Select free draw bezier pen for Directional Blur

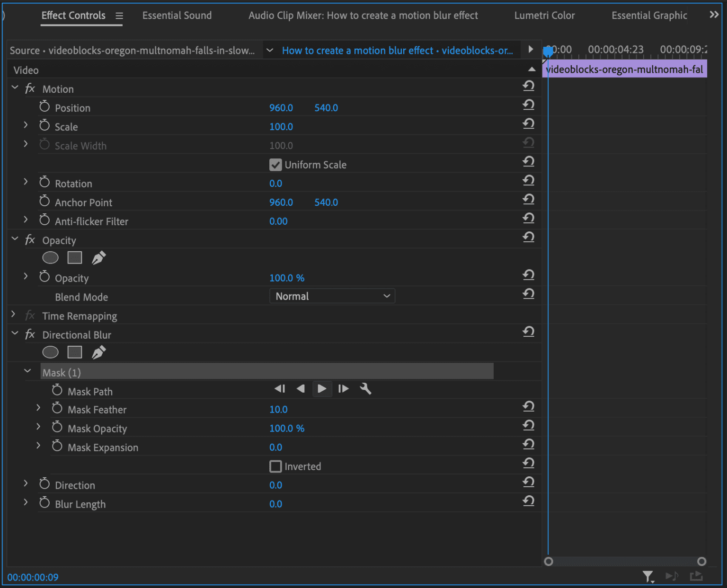coord(98,352)
